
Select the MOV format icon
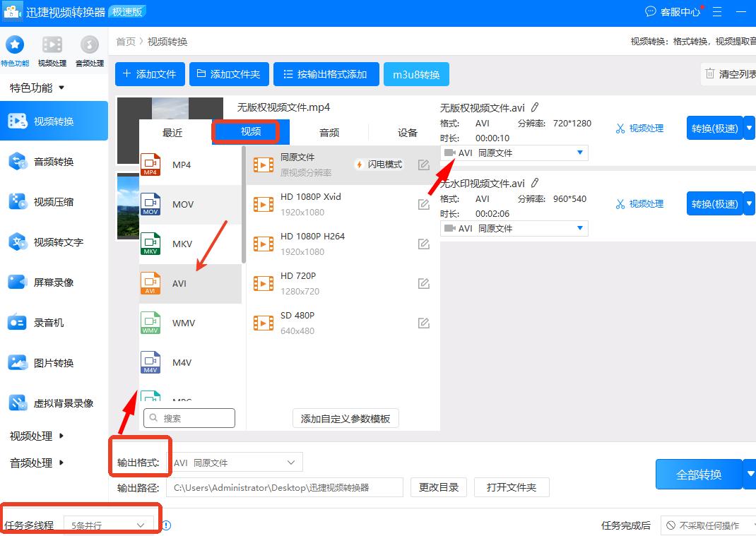(158, 204)
